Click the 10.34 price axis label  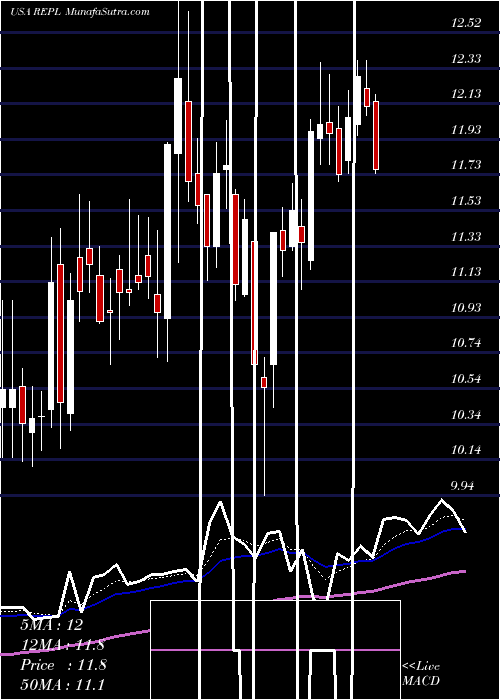pos(466,415)
